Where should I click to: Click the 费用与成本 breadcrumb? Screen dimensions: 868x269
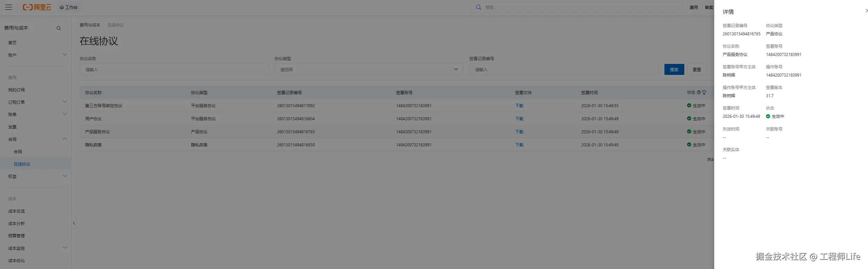click(90, 25)
